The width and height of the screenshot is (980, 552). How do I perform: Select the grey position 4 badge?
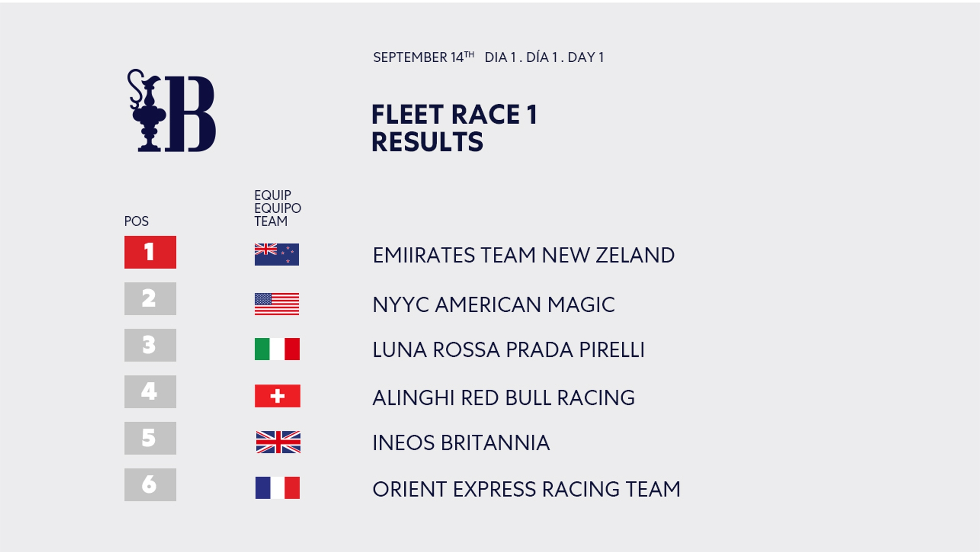pyautogui.click(x=150, y=392)
